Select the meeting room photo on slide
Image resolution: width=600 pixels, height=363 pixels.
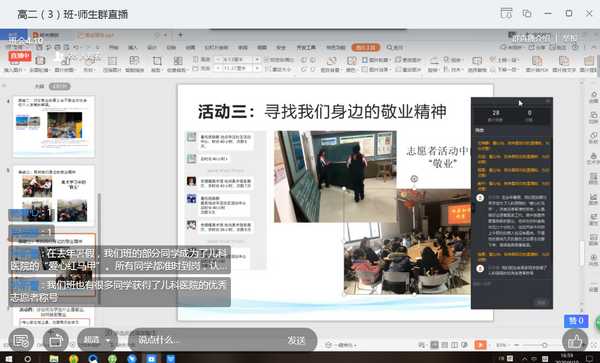point(408,242)
